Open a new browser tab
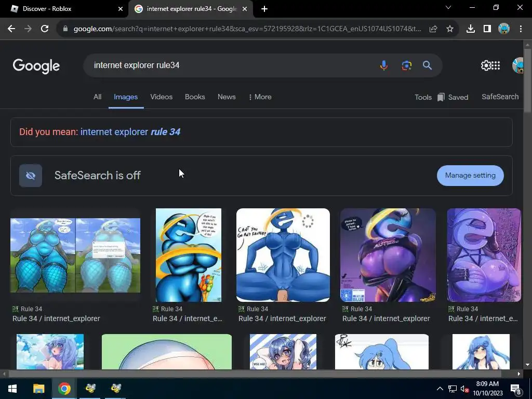Viewport: 532px width, 399px height. click(x=264, y=9)
